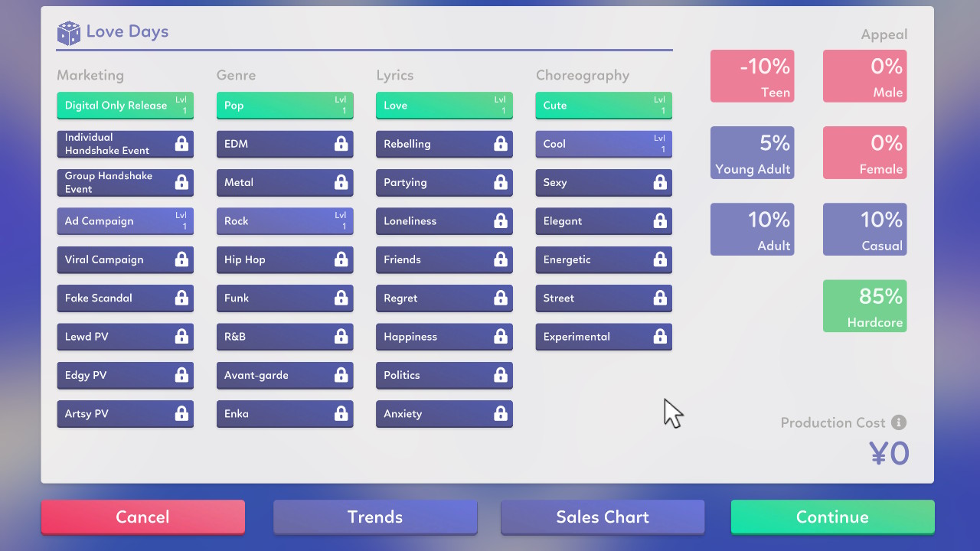The height and width of the screenshot is (551, 980).
Task: Select the locked Happiness lyrics option
Action: point(444,337)
